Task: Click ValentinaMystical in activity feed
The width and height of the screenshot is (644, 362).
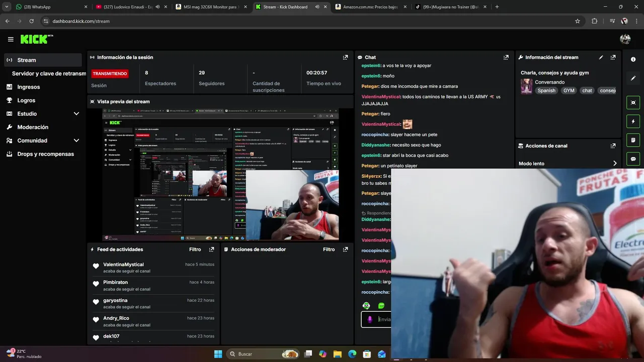Action: click(123, 264)
